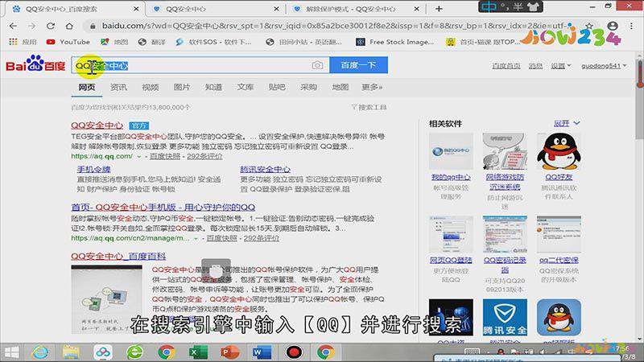Open 搜索工具 filter options

(369, 107)
